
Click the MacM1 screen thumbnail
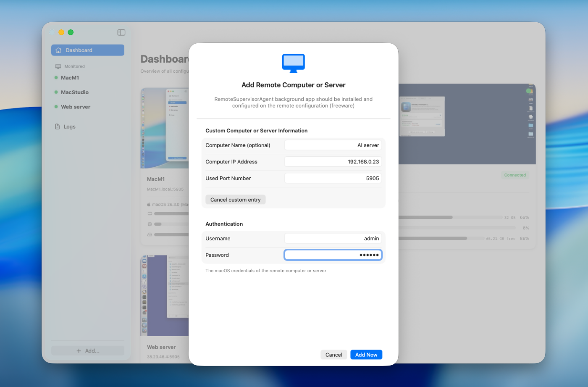(164, 128)
